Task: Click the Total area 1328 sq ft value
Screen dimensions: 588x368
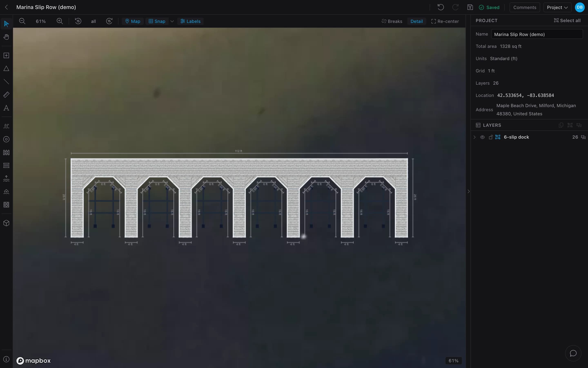Action: tap(510, 46)
